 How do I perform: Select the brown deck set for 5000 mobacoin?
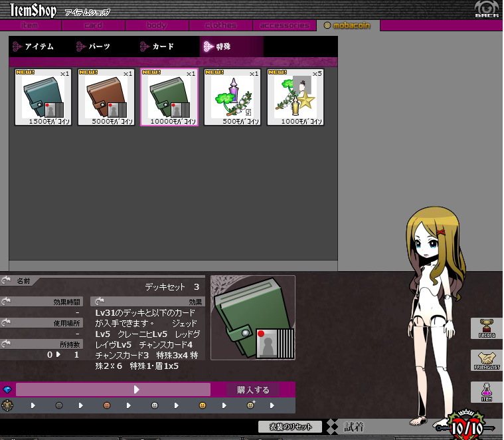106,97
